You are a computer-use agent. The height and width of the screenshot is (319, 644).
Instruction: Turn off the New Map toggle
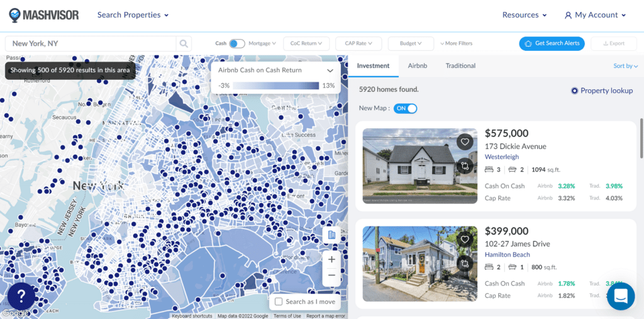(406, 108)
